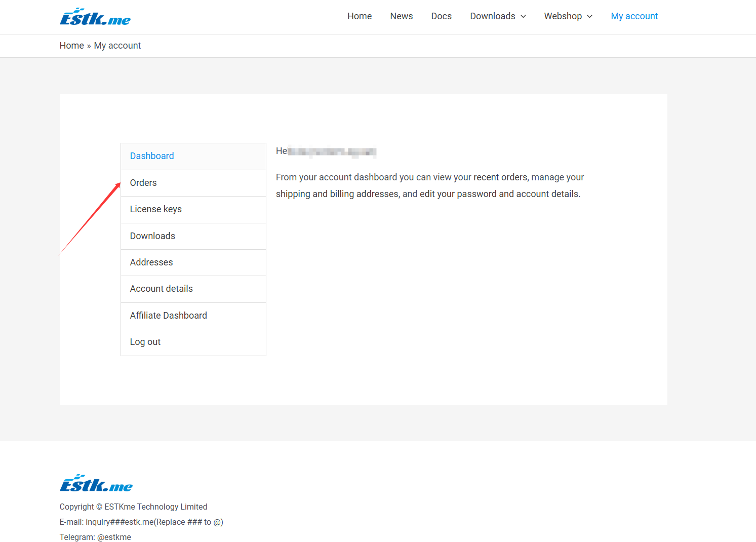Open the Docs menu item
The width and height of the screenshot is (756, 542).
[x=441, y=16]
